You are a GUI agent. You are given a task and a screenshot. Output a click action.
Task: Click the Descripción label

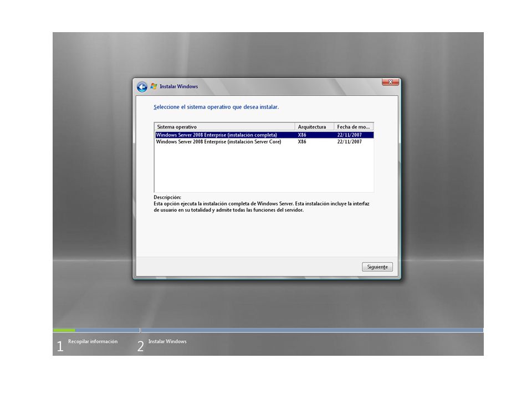(x=167, y=197)
